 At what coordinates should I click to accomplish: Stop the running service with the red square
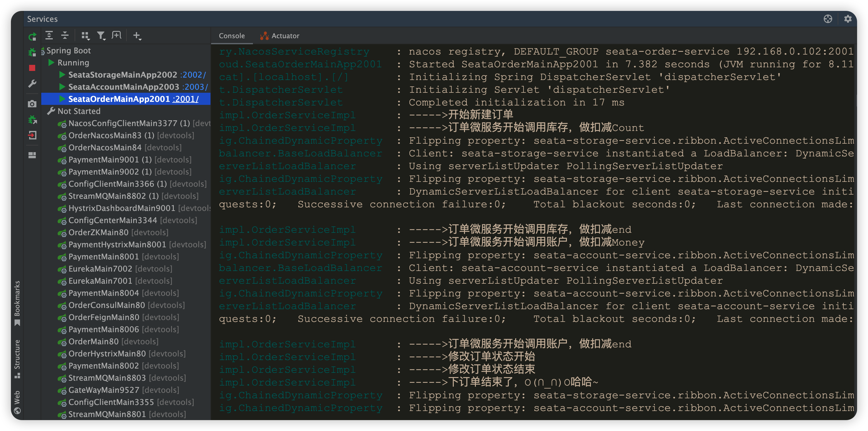32,68
